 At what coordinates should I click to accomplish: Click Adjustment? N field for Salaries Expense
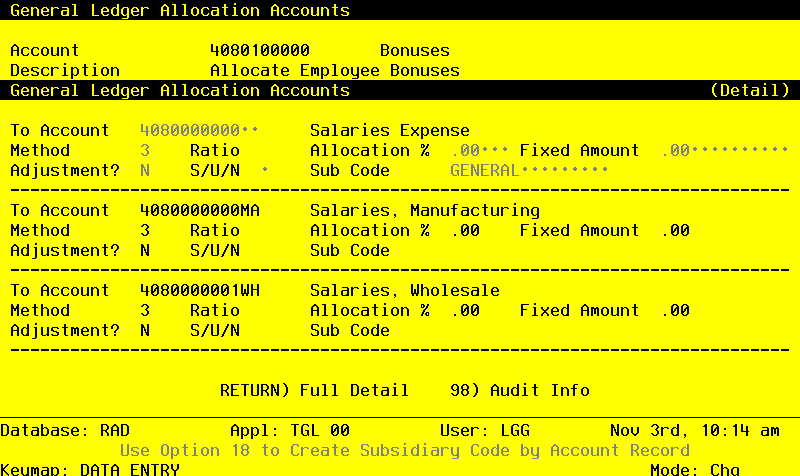pyautogui.click(x=145, y=170)
